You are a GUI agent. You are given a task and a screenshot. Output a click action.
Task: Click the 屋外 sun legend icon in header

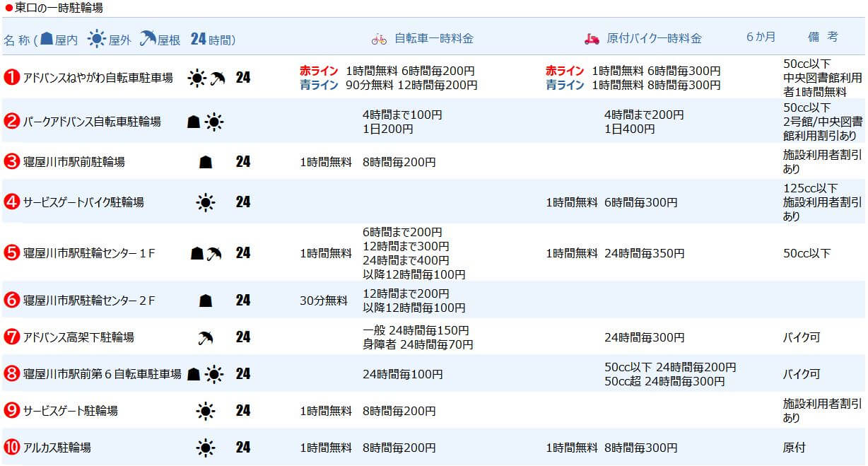(96, 39)
